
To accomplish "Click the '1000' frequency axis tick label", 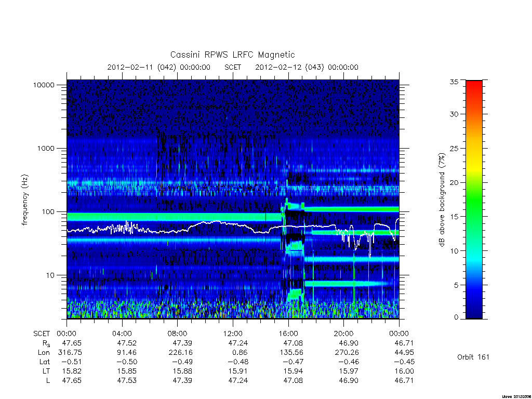I will pyautogui.click(x=46, y=148).
